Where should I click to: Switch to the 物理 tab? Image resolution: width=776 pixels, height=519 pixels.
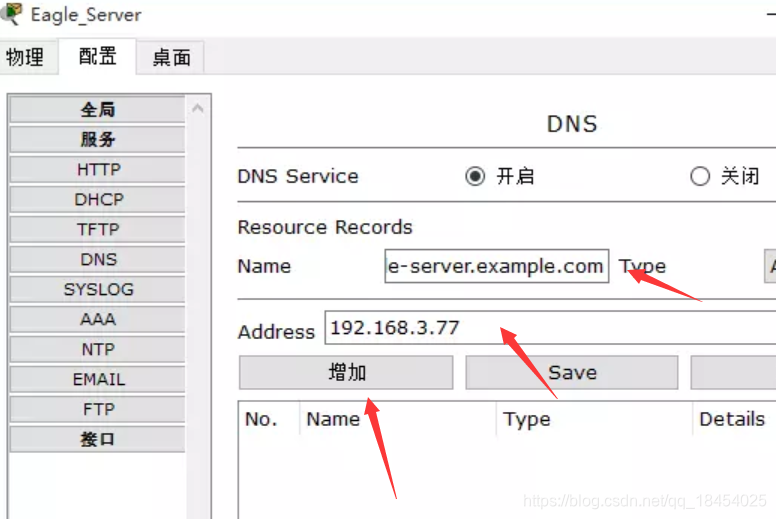pos(26,57)
